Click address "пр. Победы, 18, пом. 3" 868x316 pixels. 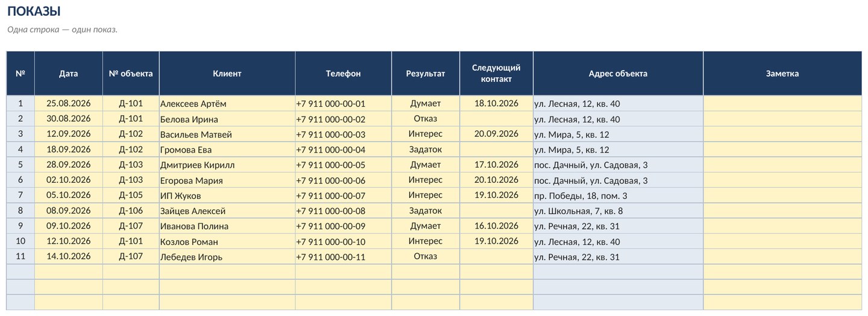pyautogui.click(x=618, y=195)
